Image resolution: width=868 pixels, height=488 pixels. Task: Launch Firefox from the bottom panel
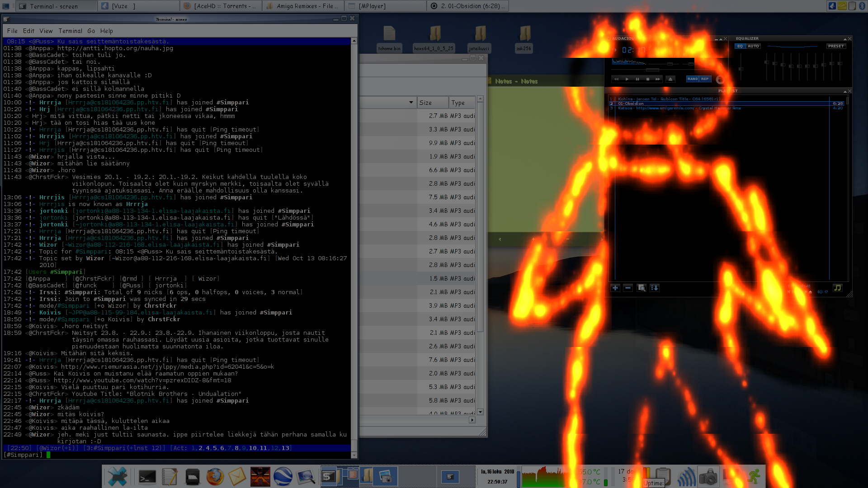[215, 476]
